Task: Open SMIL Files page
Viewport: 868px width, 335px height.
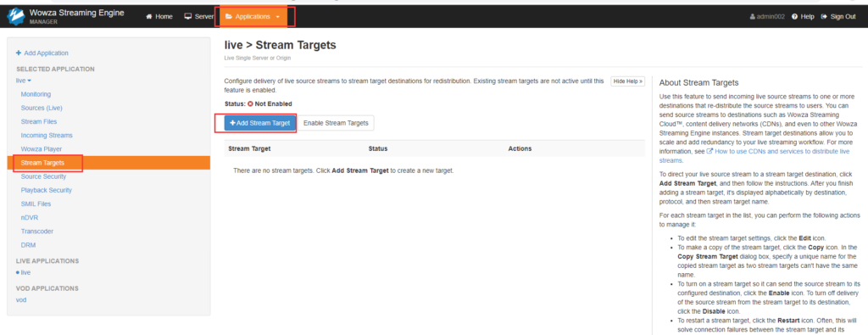Action: tap(36, 204)
